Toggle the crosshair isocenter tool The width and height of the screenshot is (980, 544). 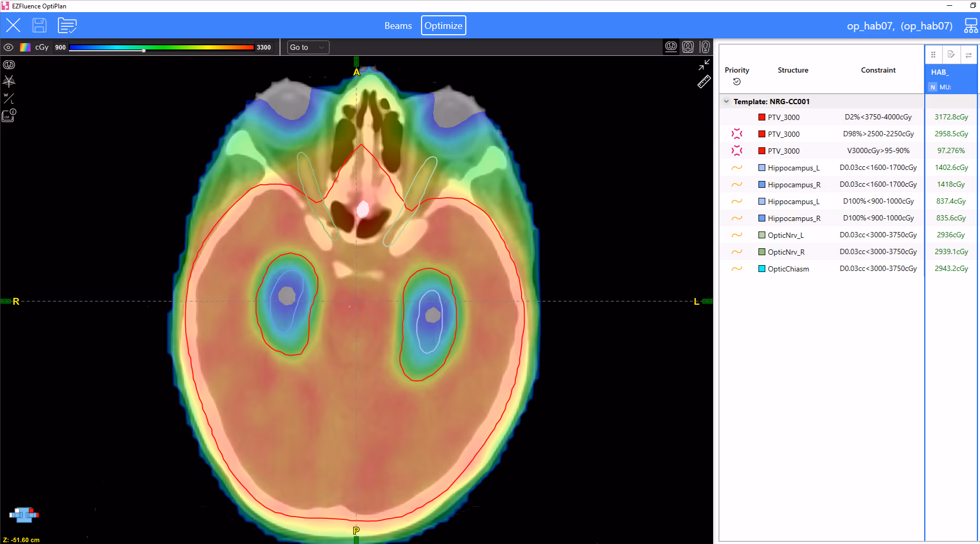[9, 81]
